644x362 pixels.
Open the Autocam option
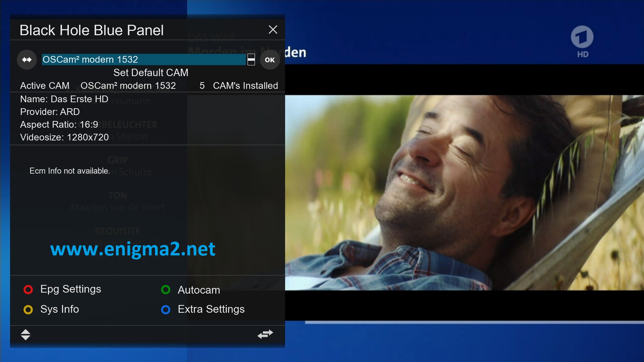click(199, 290)
